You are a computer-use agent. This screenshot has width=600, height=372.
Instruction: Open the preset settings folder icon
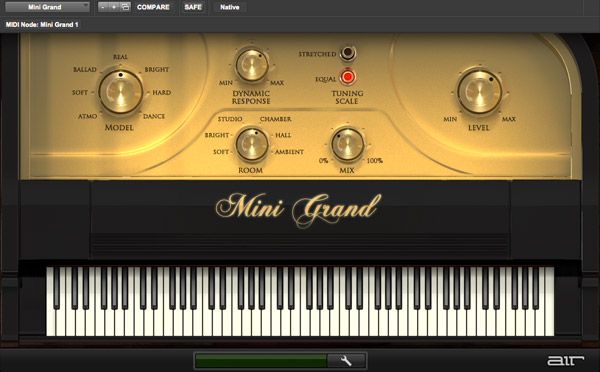(x=125, y=7)
